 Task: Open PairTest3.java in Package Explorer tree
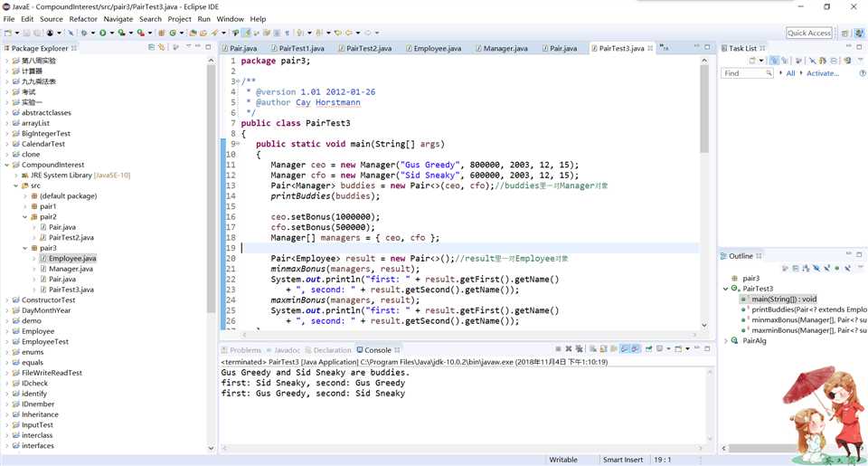[71, 290]
